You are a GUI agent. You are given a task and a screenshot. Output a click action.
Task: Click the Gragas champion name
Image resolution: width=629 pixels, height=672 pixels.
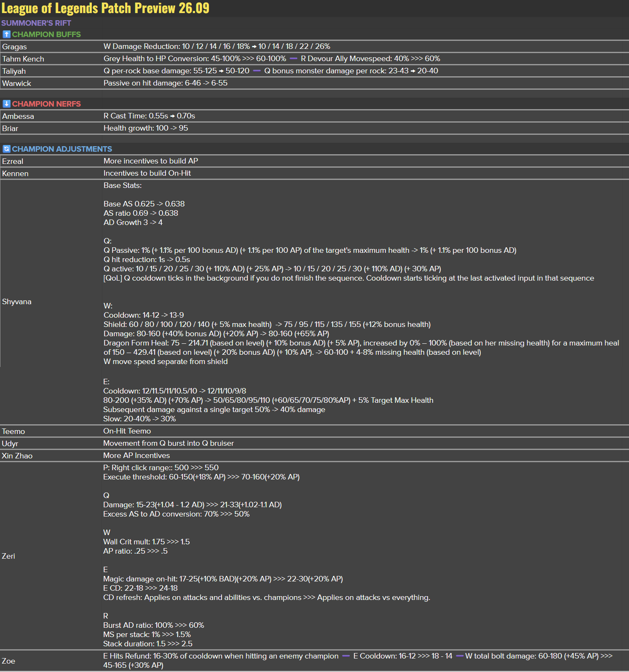(14, 47)
